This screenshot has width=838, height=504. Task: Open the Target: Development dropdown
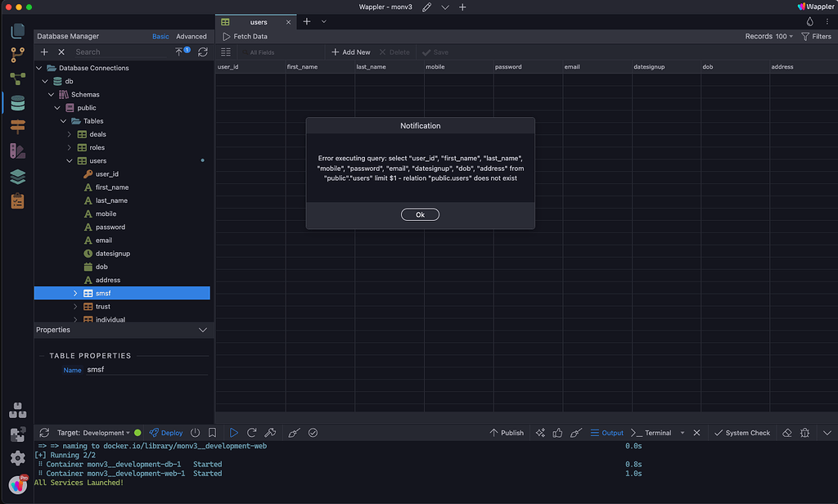tap(92, 433)
